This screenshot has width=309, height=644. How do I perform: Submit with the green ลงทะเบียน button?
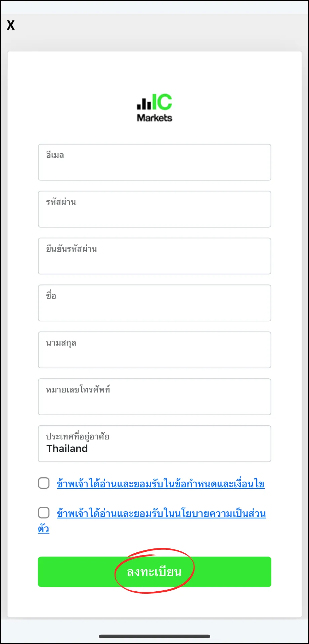coord(154,572)
